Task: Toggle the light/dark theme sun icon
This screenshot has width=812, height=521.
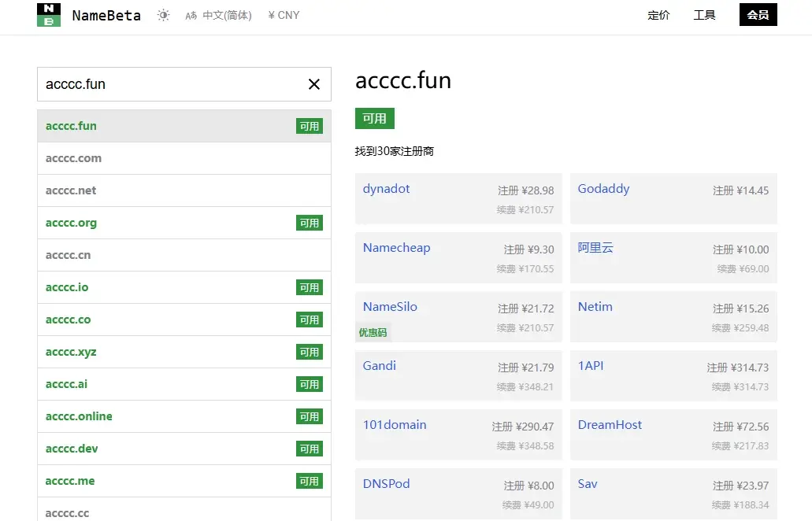Action: (x=164, y=15)
